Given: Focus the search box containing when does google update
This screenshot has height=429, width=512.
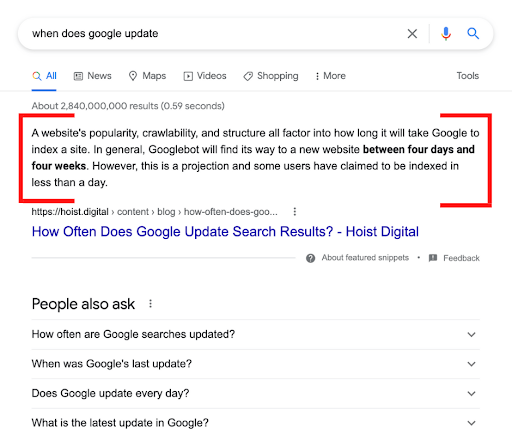Looking at the screenshot, I should point(213,34).
